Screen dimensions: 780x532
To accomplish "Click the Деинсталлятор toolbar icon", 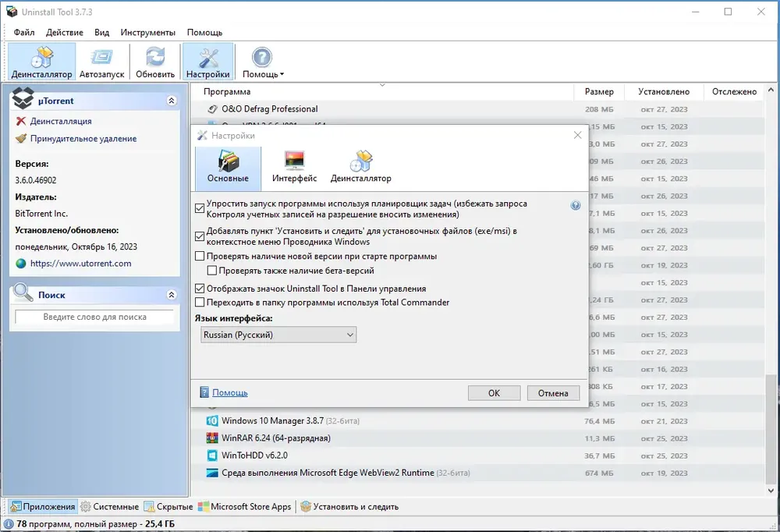I will coord(42,58).
